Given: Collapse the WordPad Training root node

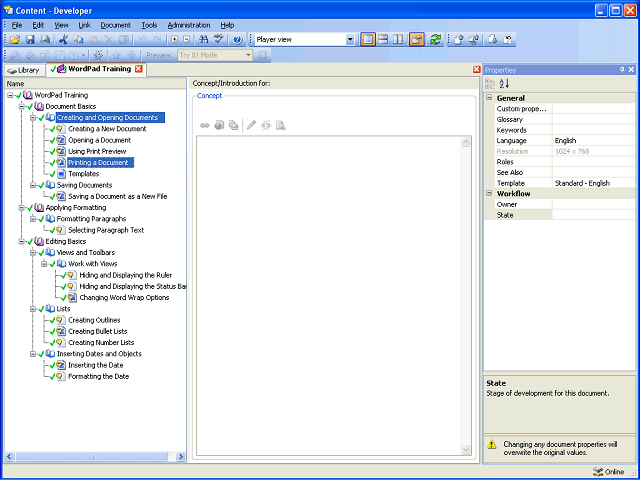Looking at the screenshot, I should point(10,95).
